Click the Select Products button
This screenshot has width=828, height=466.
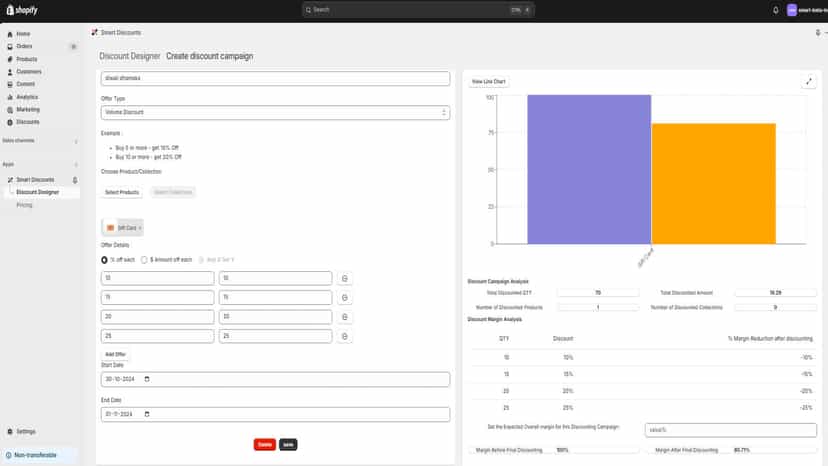[x=122, y=192]
